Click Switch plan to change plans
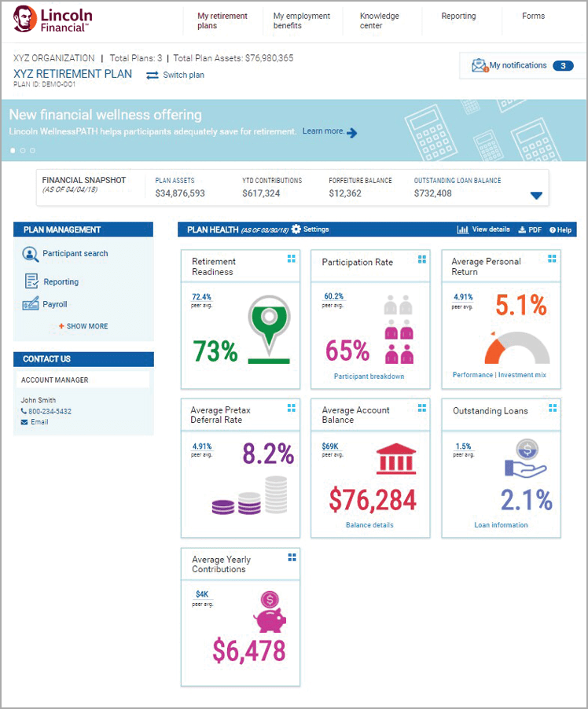 [x=175, y=75]
